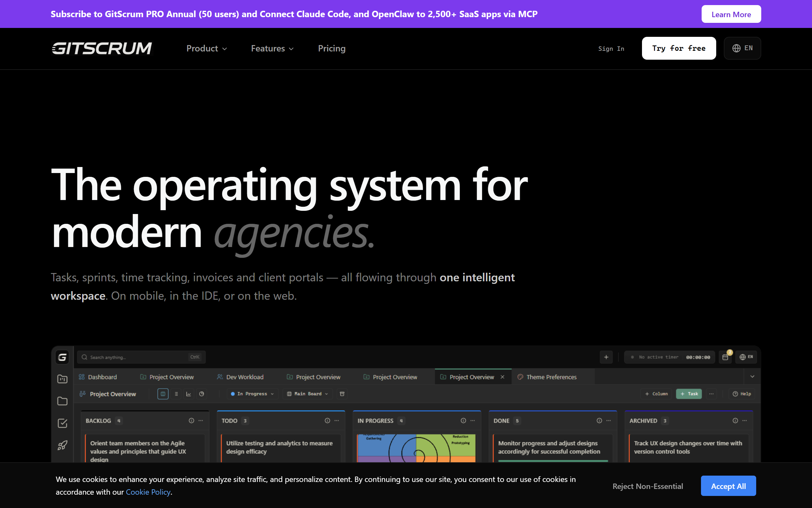The height and width of the screenshot is (508, 812).
Task: Click the plus icon near the timer
Action: tap(606, 357)
